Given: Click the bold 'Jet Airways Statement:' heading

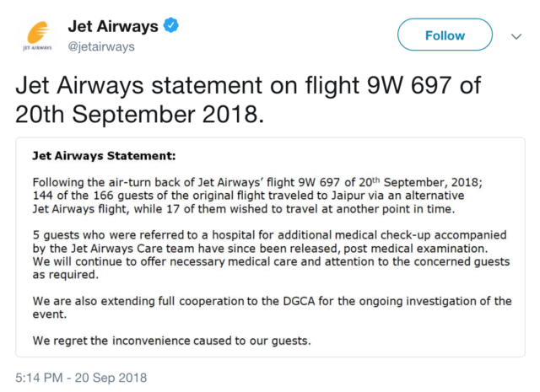Looking at the screenshot, I should (x=104, y=156).
